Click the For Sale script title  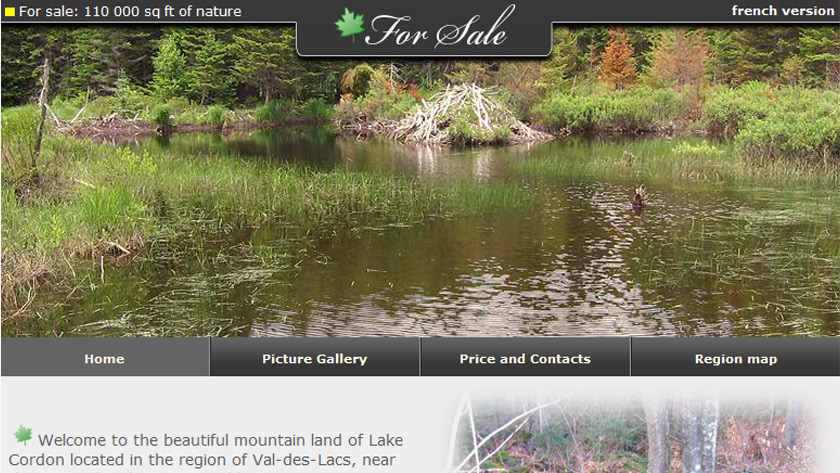point(439,28)
